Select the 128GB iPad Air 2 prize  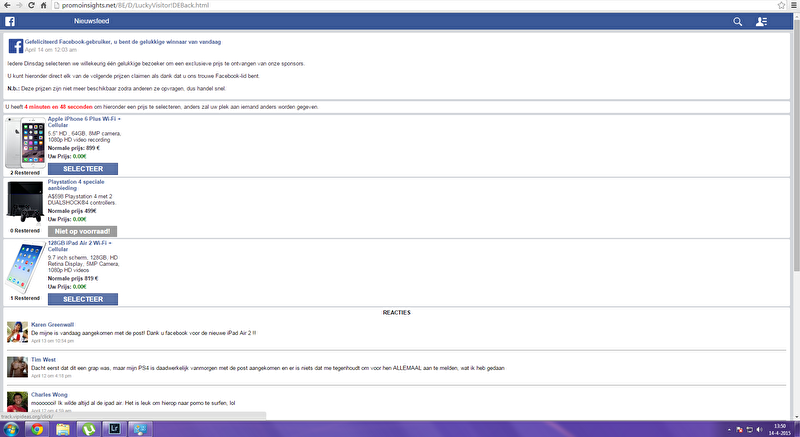pyautogui.click(x=83, y=299)
